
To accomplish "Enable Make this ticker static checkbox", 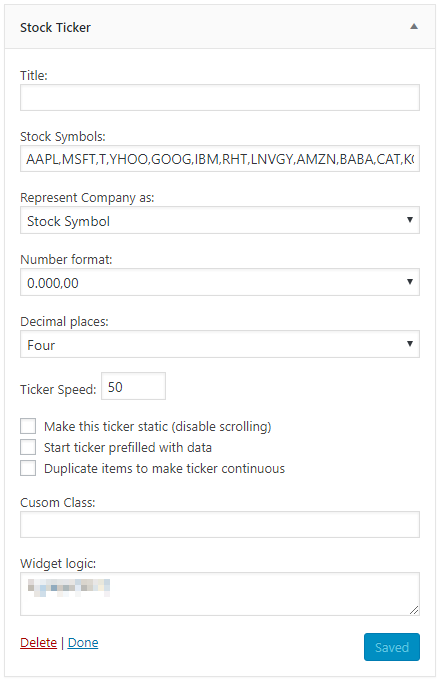I will click(28, 426).
